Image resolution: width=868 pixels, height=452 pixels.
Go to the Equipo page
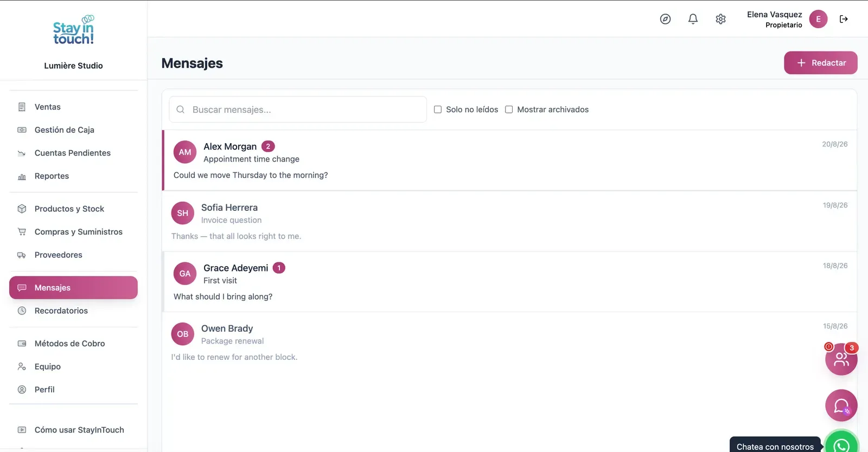(x=73, y=366)
